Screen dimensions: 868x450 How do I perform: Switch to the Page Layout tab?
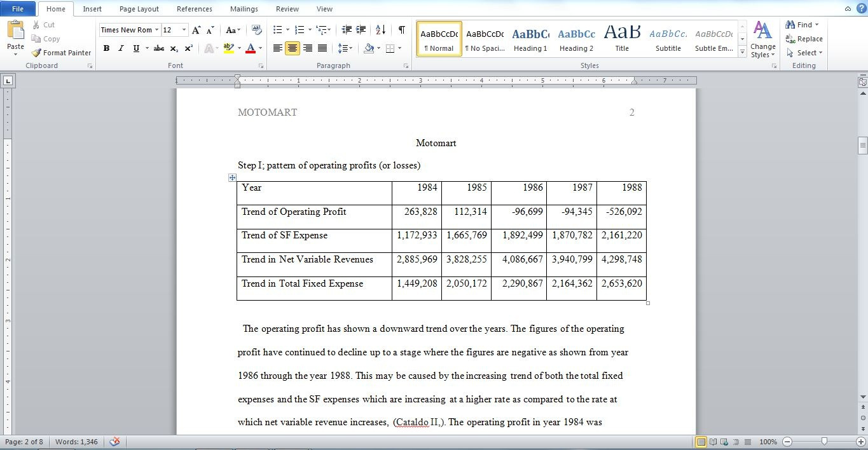tap(139, 9)
